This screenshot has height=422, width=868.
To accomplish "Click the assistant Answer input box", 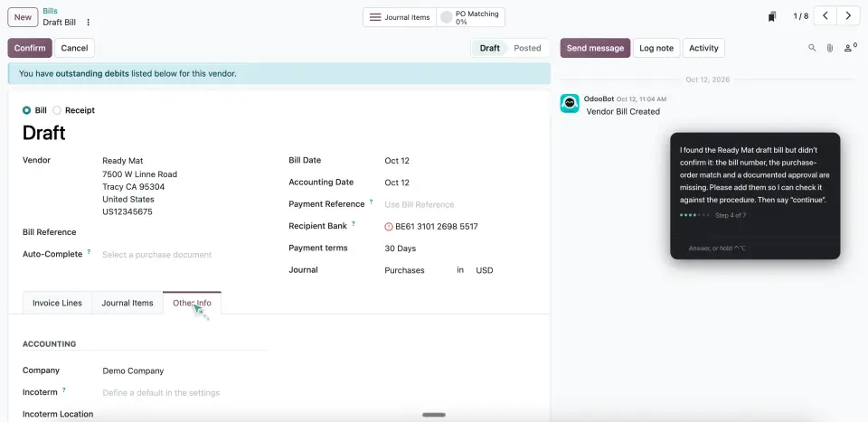I will coord(755,249).
